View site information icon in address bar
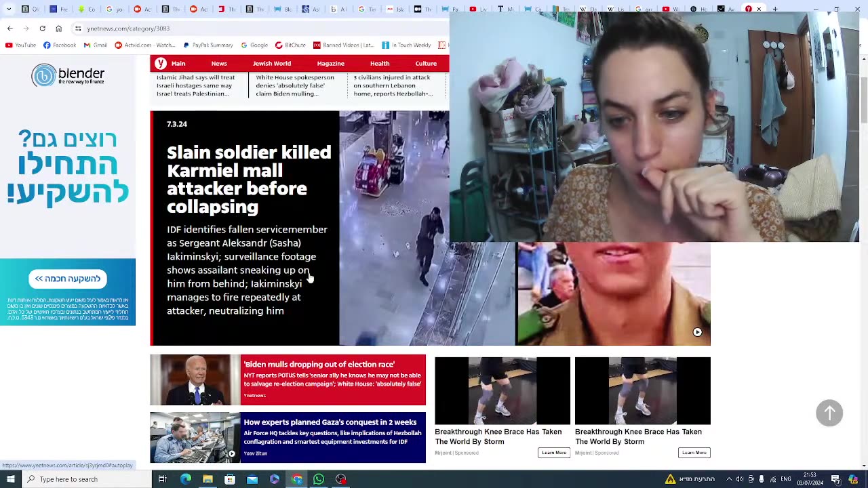The width and height of the screenshot is (868, 488). coord(78,28)
